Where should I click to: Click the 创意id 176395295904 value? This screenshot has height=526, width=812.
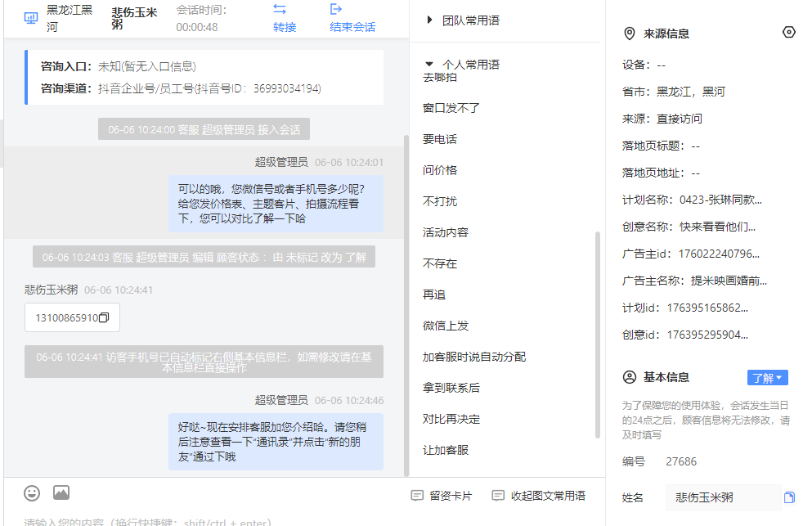(x=707, y=335)
